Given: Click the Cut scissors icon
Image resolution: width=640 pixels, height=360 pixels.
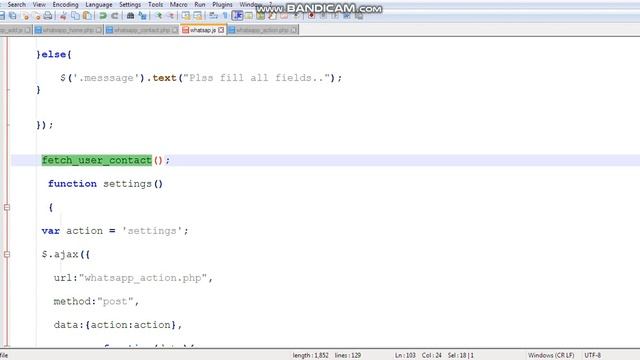Looking at the screenshot, I should pos(63,16).
